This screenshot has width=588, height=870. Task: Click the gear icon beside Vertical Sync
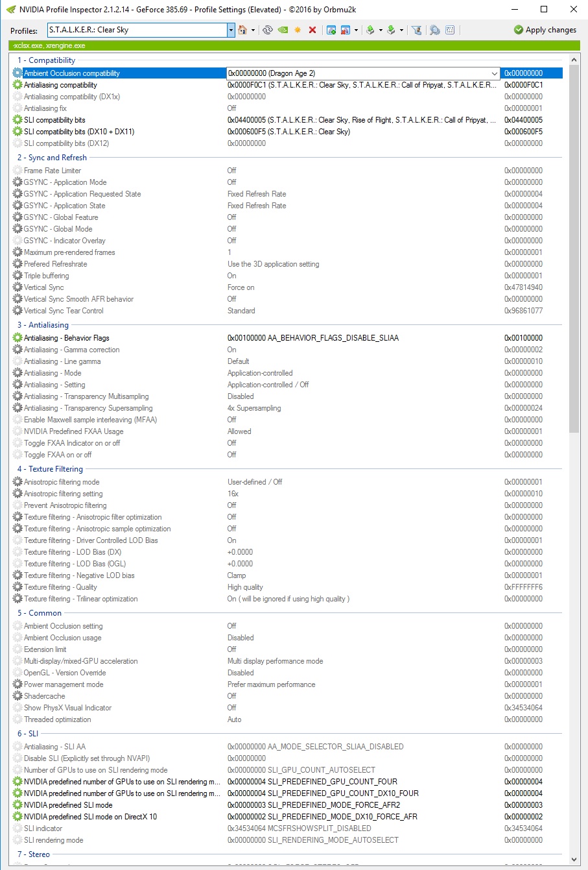pyautogui.click(x=18, y=287)
